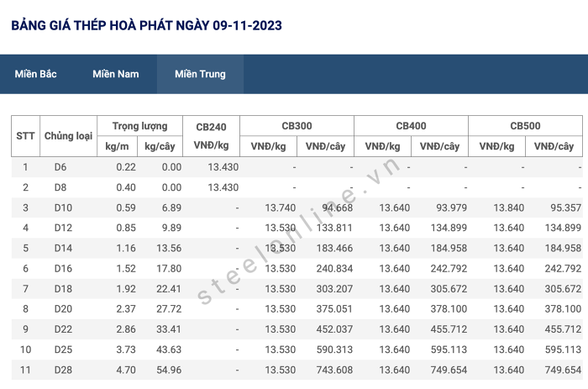The width and height of the screenshot is (588, 389).
Task: Click the 9.89 kg/cây value for D12
Action: tap(171, 228)
